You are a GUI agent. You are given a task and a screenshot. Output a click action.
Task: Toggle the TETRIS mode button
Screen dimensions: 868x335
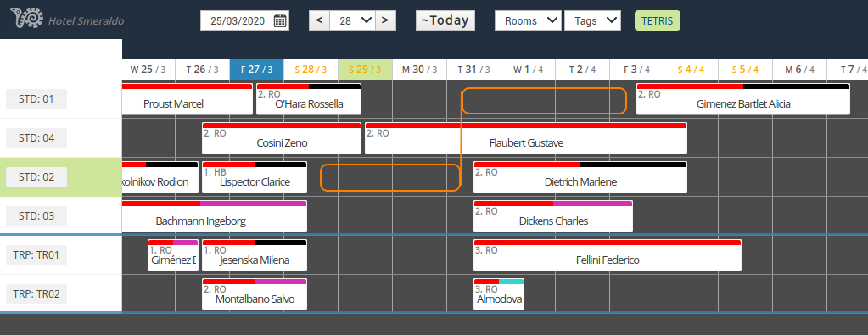(657, 20)
